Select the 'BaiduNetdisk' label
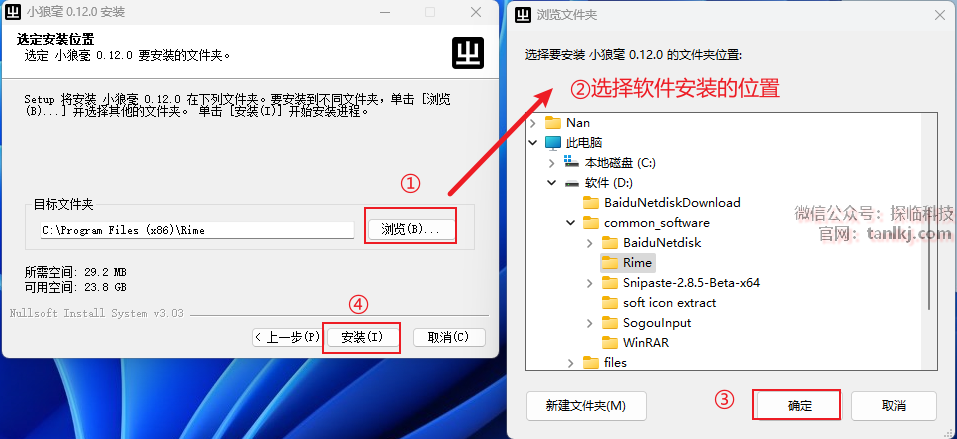This screenshot has width=957, height=439. [x=662, y=243]
